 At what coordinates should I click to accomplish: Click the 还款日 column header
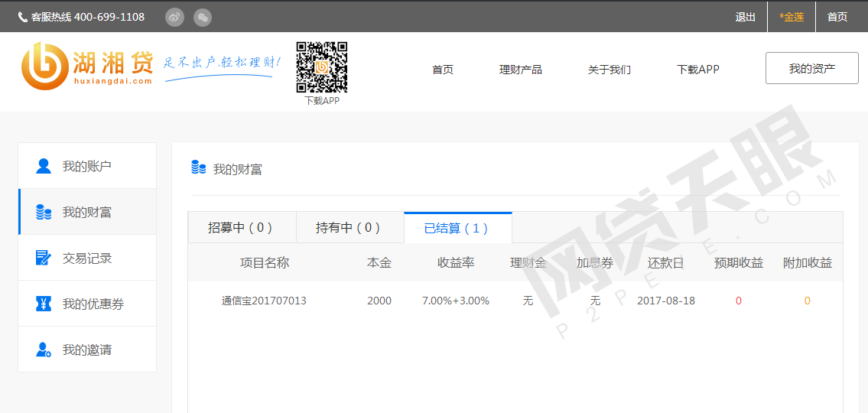pyautogui.click(x=666, y=263)
